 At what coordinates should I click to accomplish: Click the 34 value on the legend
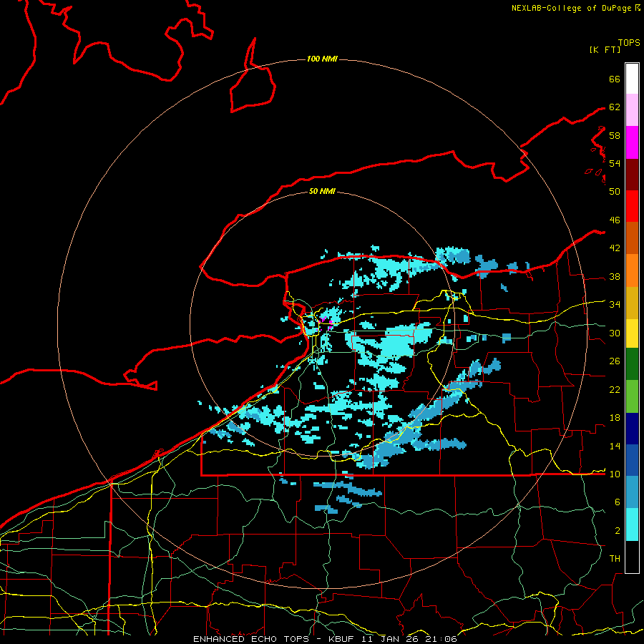(x=615, y=305)
